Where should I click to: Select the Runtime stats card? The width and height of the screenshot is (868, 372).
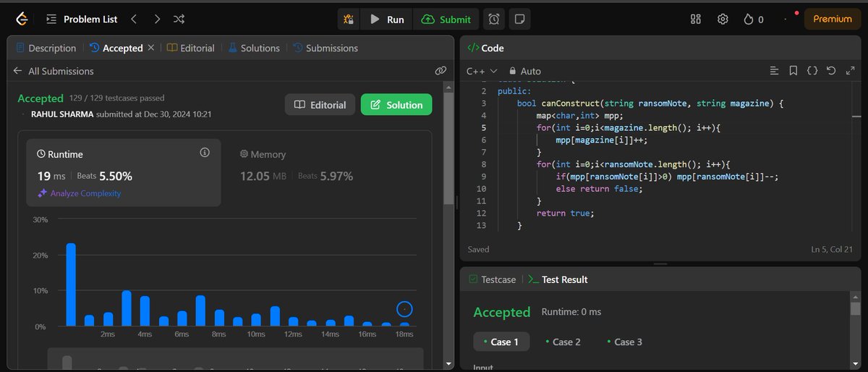tap(124, 171)
